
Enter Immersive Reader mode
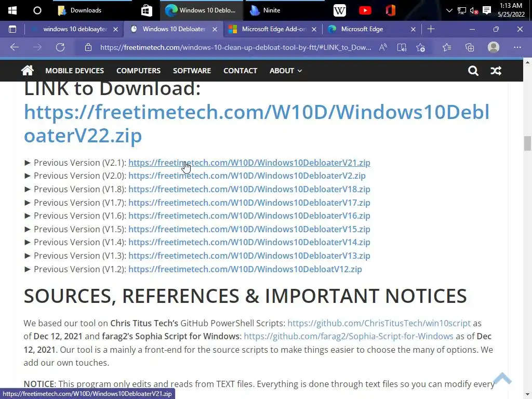coord(402,47)
